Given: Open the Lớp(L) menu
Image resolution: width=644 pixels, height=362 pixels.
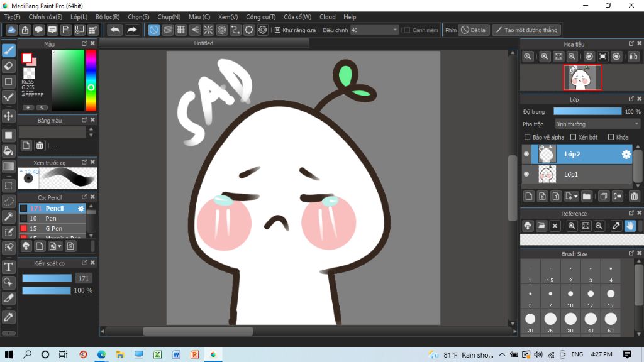Looking at the screenshot, I should coord(79,17).
